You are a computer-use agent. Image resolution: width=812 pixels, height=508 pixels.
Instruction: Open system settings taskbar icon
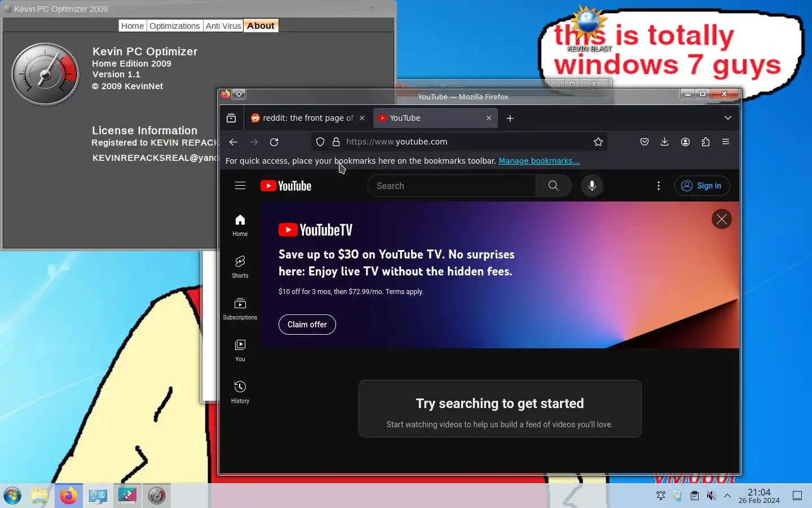pos(98,496)
